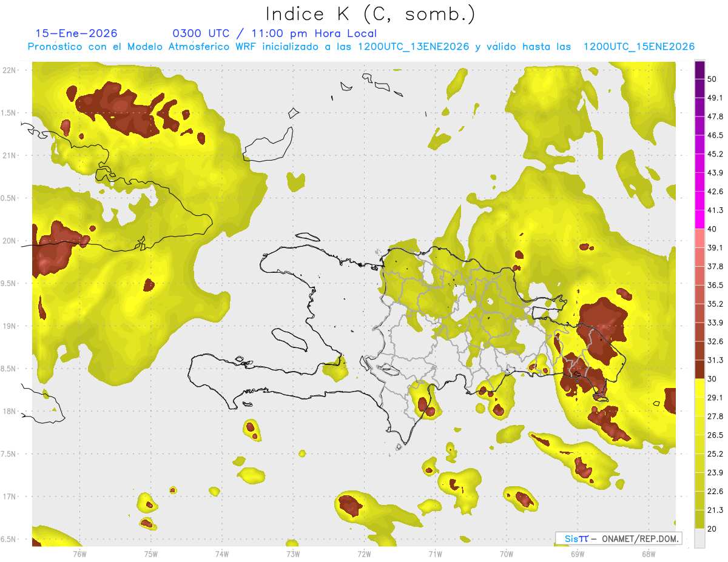Click the color scale value "30"
This screenshot has height=562, width=728.
[x=712, y=379]
